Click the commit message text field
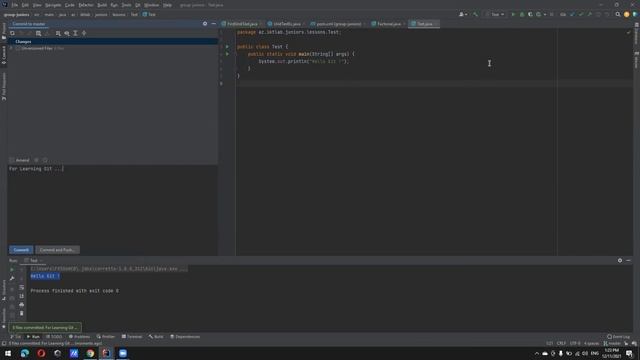The height and width of the screenshot is (360, 640). click(113, 204)
